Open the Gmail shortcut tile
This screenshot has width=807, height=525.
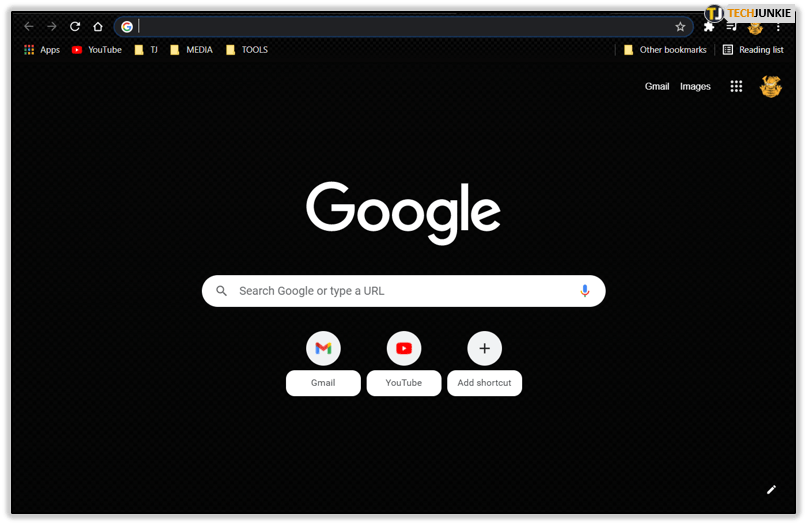323,349
